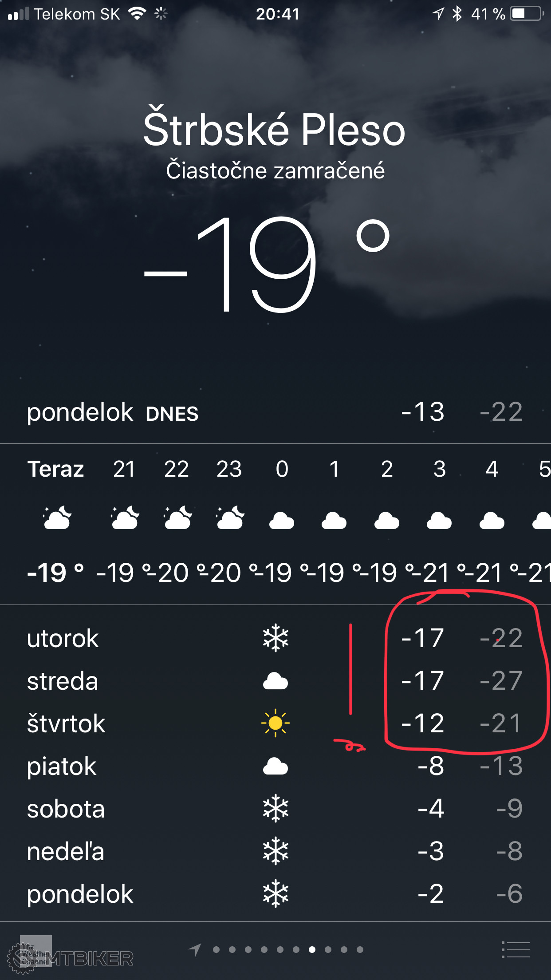Tap the Bluetooth icon in the status bar
This screenshot has height=980, width=551.
tap(457, 14)
